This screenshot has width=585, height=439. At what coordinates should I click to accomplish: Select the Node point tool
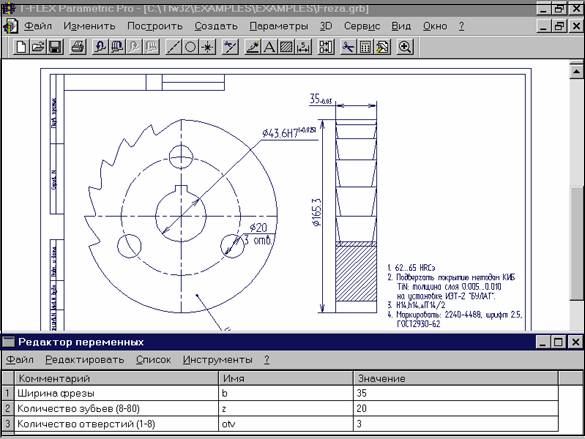[x=207, y=47]
